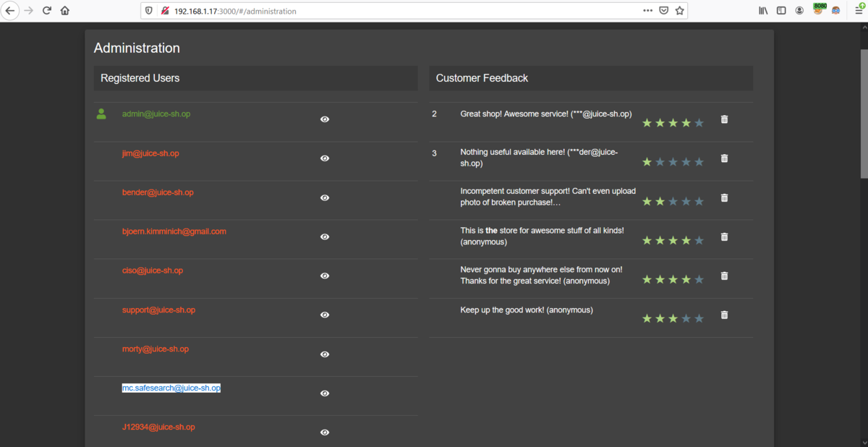Image resolution: width=868 pixels, height=447 pixels.
Task: Show details for admin@juice-sh.op user
Action: (325, 119)
